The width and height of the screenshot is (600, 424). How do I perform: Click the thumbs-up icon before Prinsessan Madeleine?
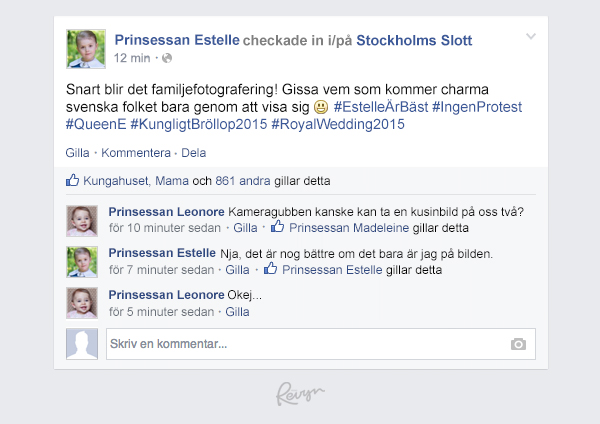(x=278, y=227)
